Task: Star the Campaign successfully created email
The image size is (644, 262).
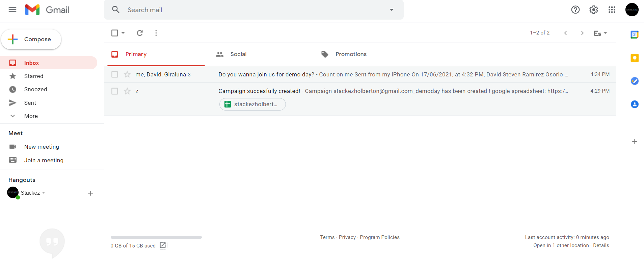Action: click(x=127, y=91)
